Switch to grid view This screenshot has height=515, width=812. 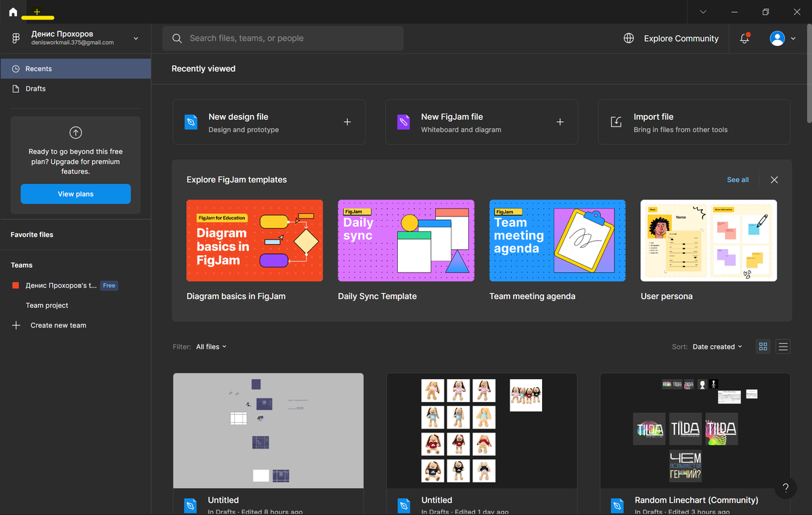[763, 346]
